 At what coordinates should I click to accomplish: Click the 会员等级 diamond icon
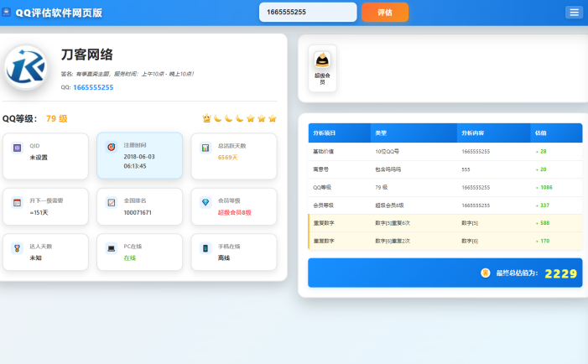[206, 202]
